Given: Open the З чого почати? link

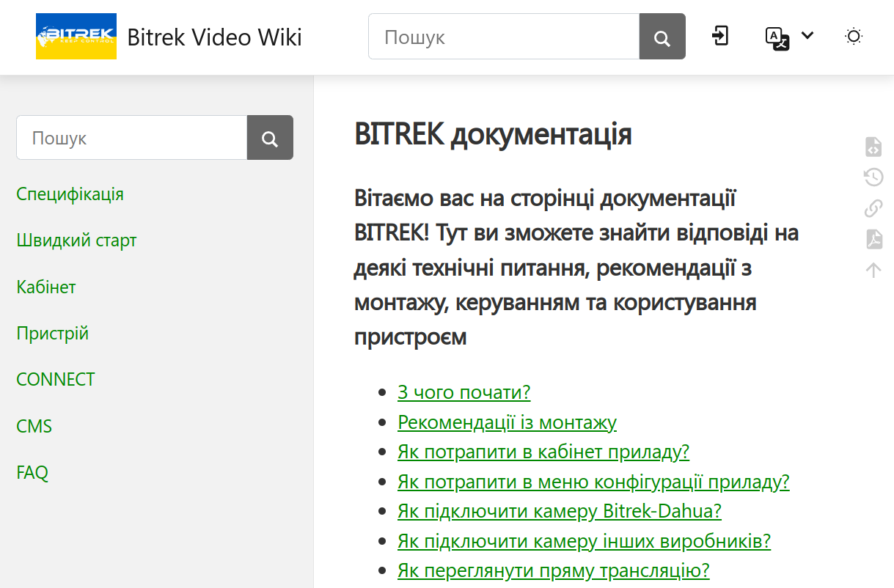Looking at the screenshot, I should pyautogui.click(x=464, y=392).
